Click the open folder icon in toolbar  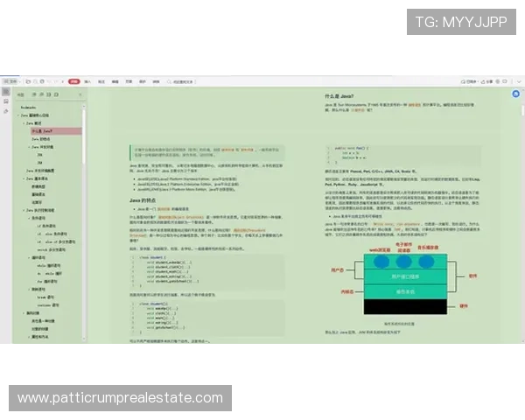(x=28, y=81)
